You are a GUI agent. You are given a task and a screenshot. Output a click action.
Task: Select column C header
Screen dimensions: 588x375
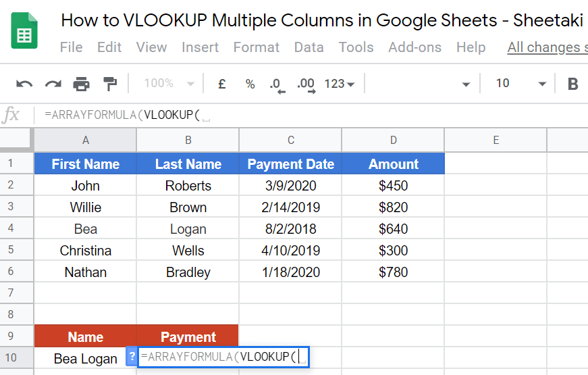291,140
